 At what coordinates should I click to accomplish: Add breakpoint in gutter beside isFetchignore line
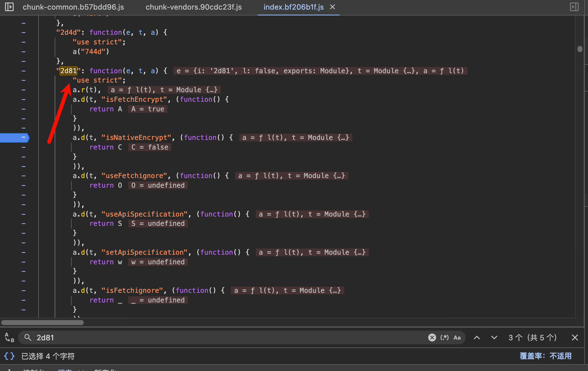click(x=24, y=291)
